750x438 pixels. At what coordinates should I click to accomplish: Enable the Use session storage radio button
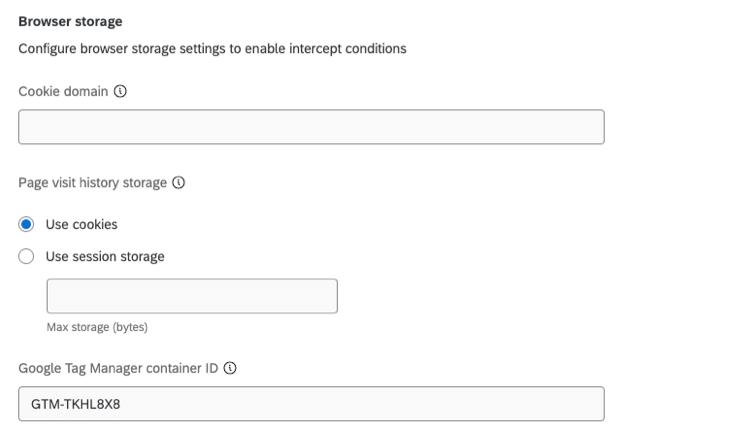[27, 256]
